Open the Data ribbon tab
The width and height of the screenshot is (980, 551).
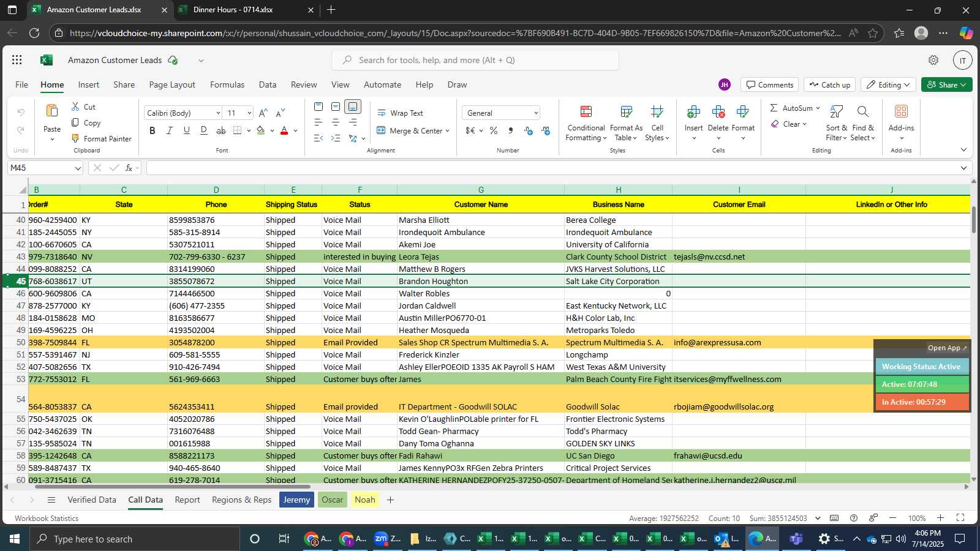[268, 84]
